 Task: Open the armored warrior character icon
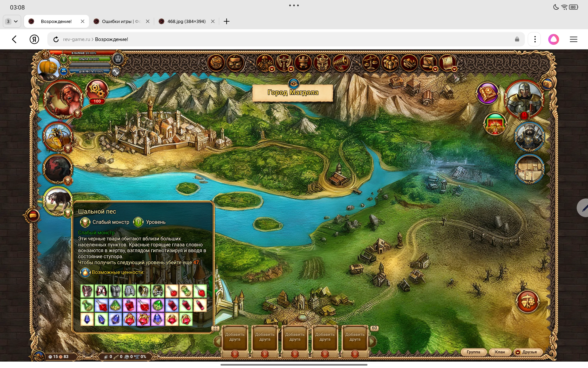click(x=265, y=63)
